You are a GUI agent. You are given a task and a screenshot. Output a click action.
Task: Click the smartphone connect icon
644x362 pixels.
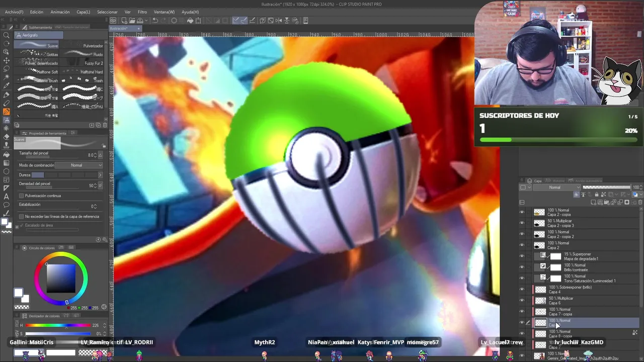(305, 21)
